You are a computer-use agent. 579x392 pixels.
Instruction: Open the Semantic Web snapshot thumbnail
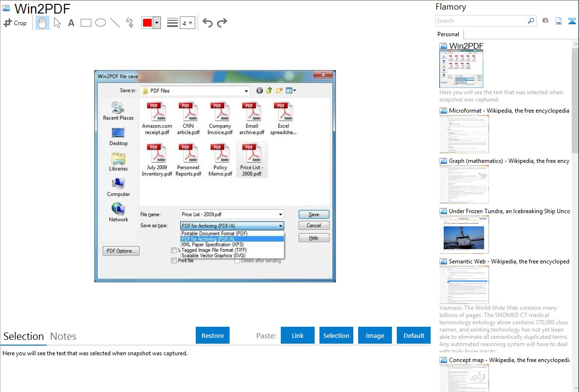click(x=464, y=285)
